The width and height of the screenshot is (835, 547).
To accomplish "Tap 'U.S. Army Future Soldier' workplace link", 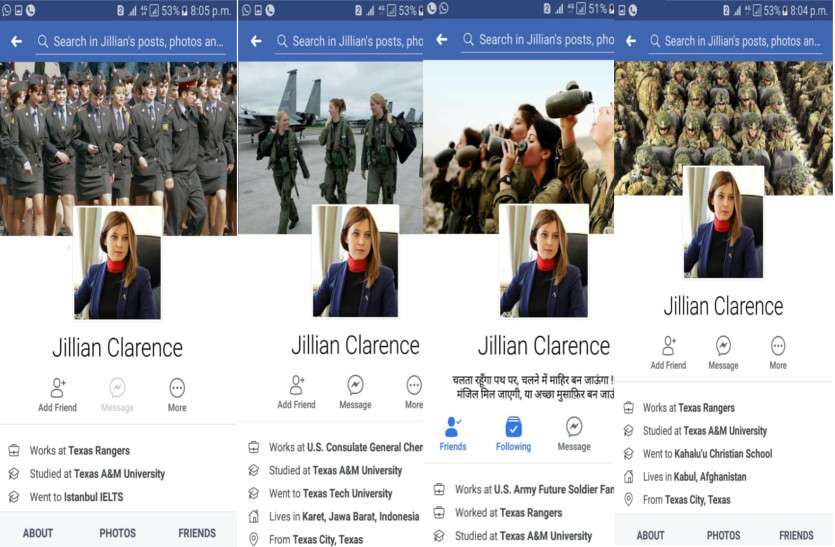I will (554, 489).
